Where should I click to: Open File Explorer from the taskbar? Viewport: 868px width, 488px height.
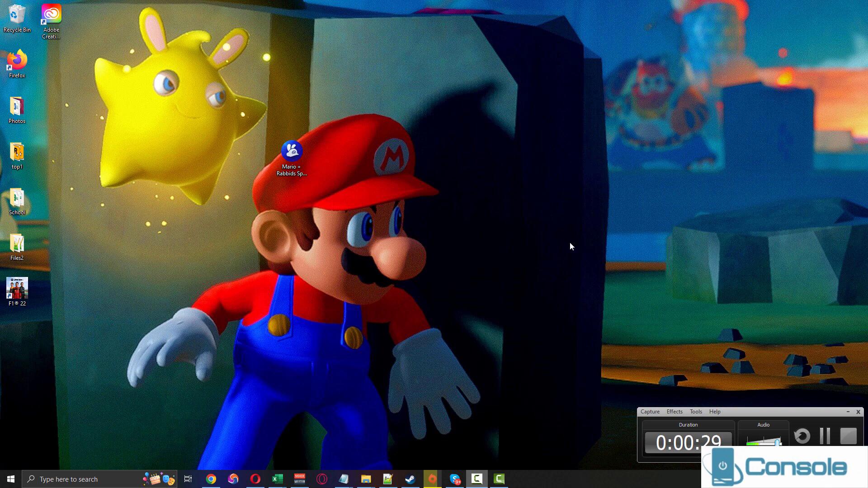point(366,479)
